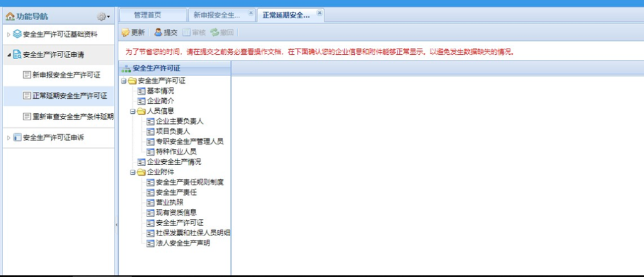Click the form icon beside 营业执照
This screenshot has width=644, height=277.
click(151, 203)
